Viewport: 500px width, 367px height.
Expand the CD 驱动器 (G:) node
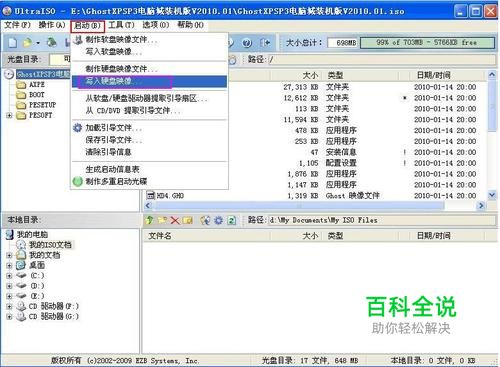coord(9,316)
